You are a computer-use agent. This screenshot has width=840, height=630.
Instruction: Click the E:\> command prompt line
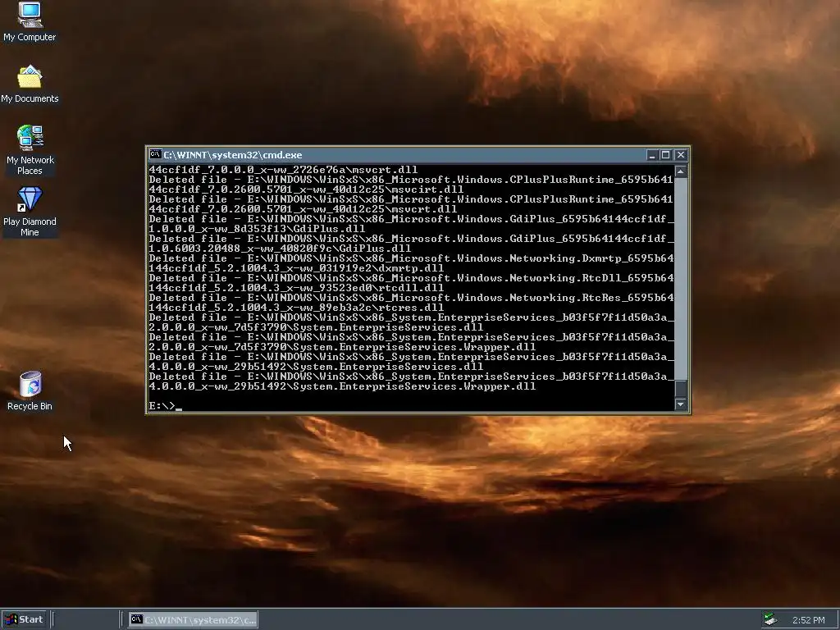166,406
